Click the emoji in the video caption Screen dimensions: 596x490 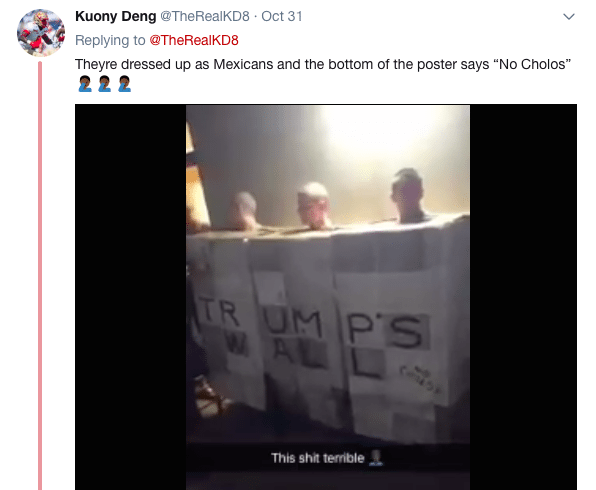click(x=376, y=458)
